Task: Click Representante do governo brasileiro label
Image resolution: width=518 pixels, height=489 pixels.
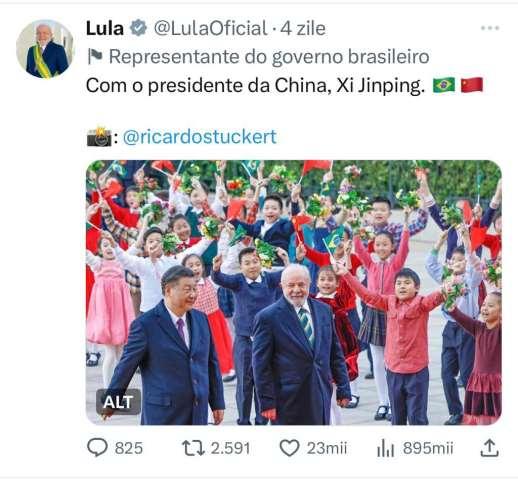Action: 269,57
